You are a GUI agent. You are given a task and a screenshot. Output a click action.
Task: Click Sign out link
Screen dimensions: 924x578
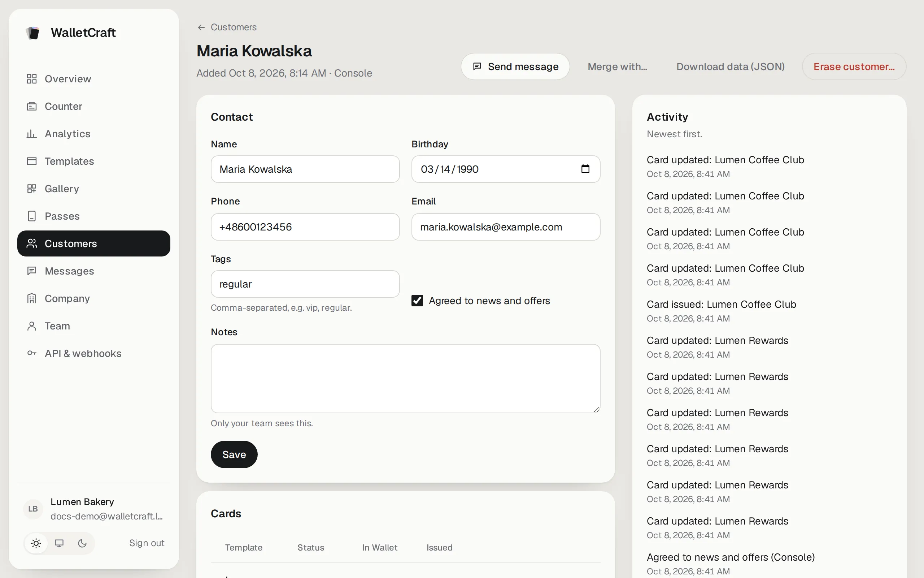pyautogui.click(x=147, y=543)
